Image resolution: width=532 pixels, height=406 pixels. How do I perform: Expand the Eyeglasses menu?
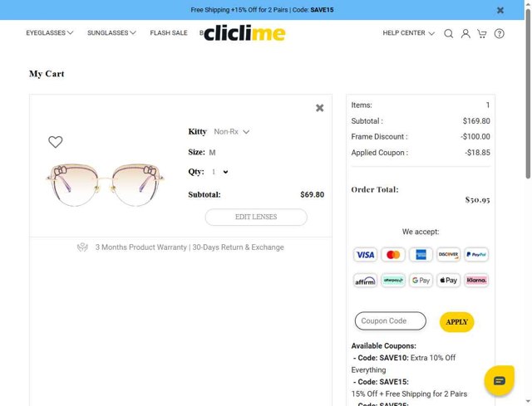tap(50, 33)
